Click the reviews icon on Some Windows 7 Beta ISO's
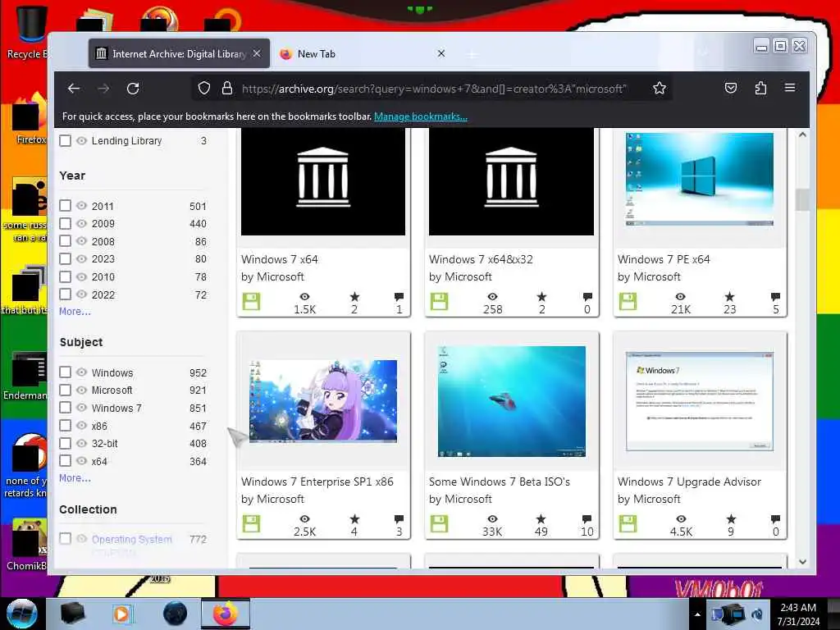The image size is (840, 630). (x=587, y=518)
